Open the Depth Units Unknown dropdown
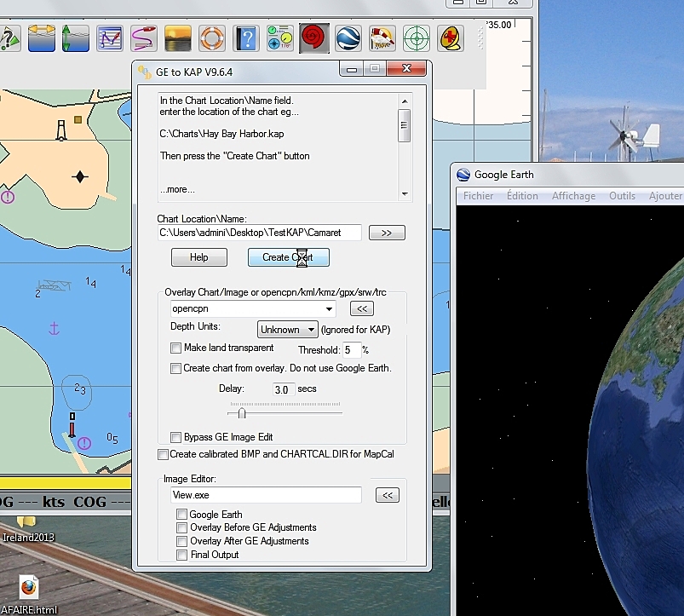 coord(287,330)
